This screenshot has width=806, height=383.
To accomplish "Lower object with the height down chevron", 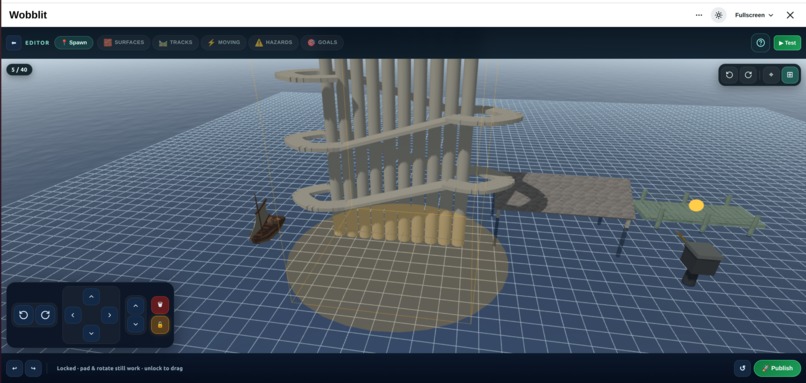I will (x=135, y=324).
